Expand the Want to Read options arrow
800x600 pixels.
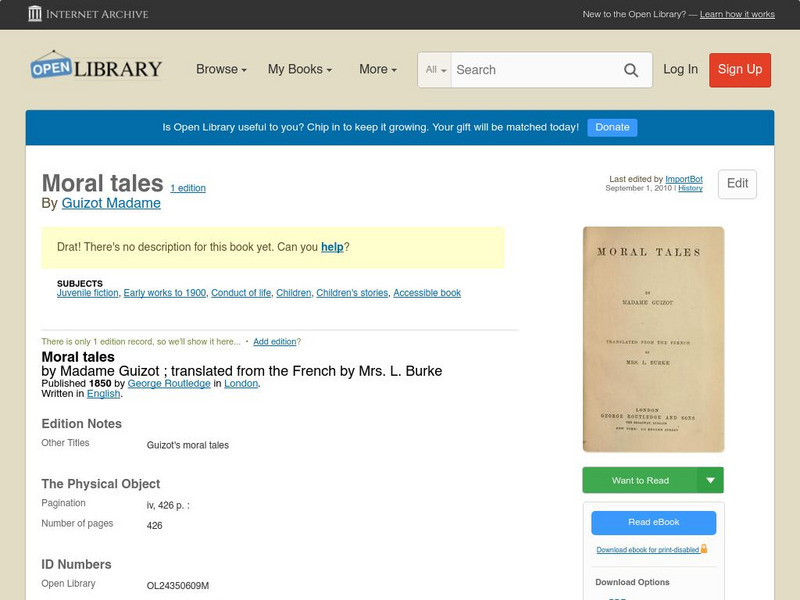(x=710, y=480)
